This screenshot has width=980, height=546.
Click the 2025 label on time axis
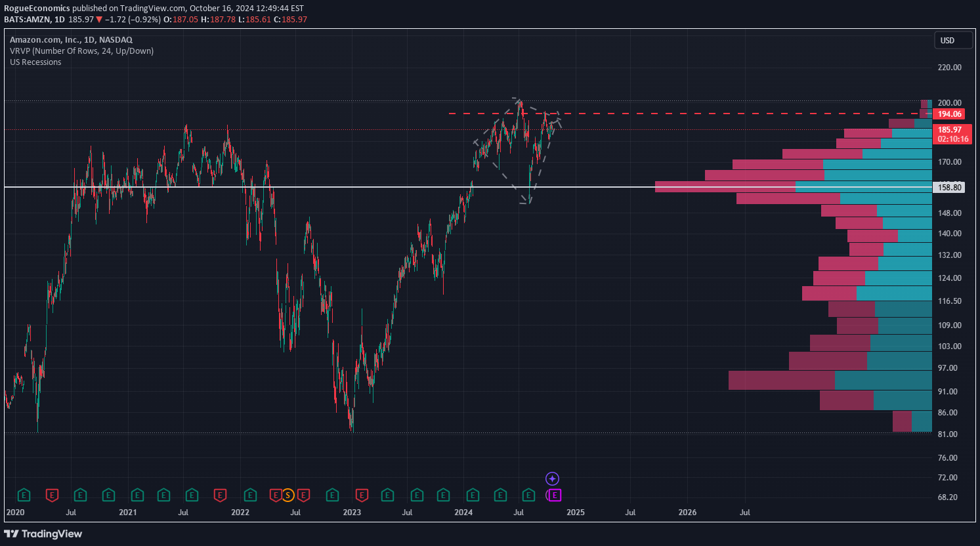pos(575,513)
